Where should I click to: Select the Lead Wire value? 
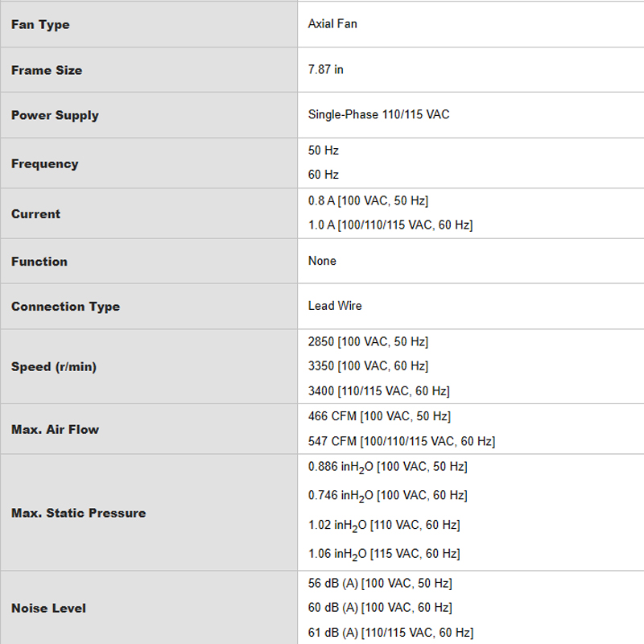click(x=335, y=306)
